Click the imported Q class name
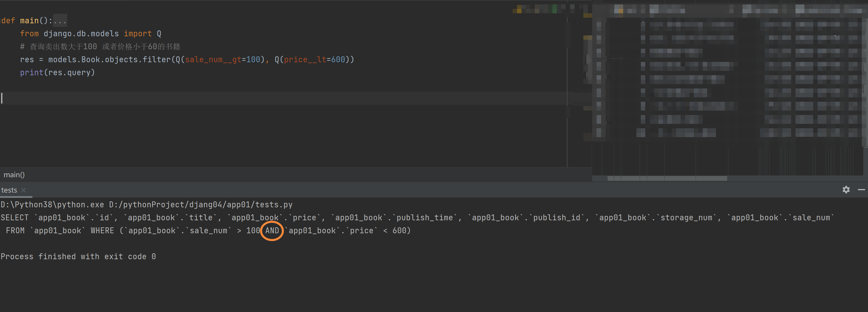This screenshot has height=312, width=868. pos(159,34)
